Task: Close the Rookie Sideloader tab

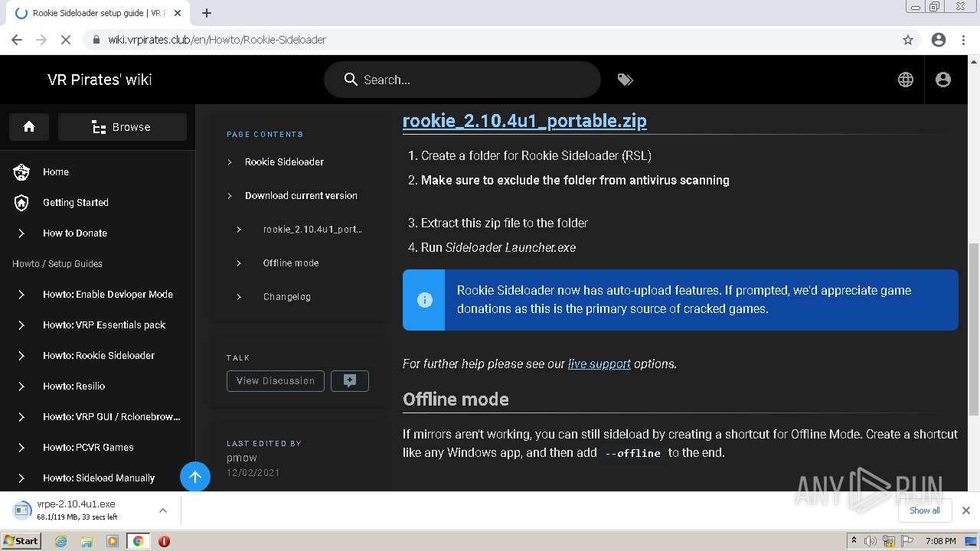Action: click(x=178, y=13)
